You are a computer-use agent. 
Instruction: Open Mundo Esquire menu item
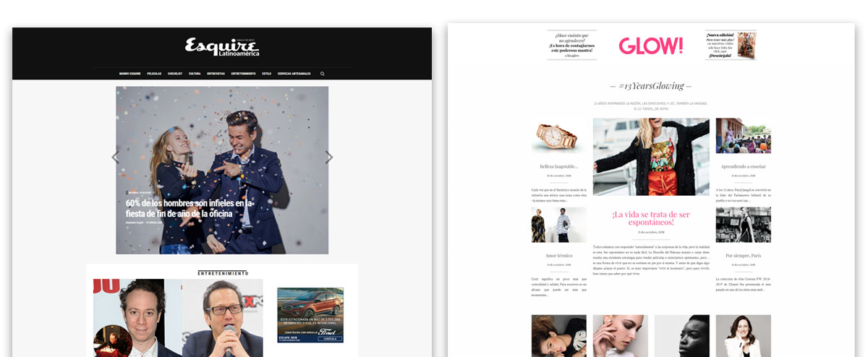[x=129, y=74]
